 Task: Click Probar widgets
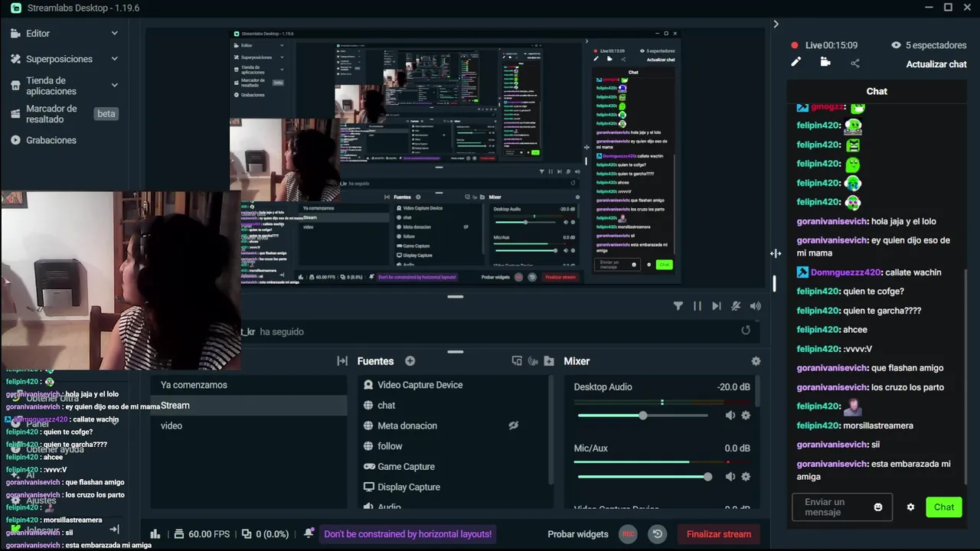click(x=578, y=534)
